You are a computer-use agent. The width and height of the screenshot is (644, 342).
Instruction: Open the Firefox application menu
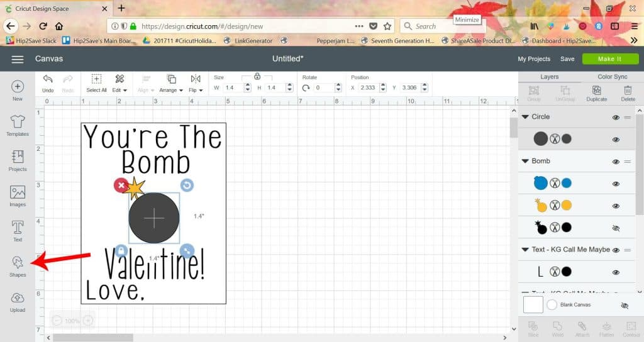[634, 26]
